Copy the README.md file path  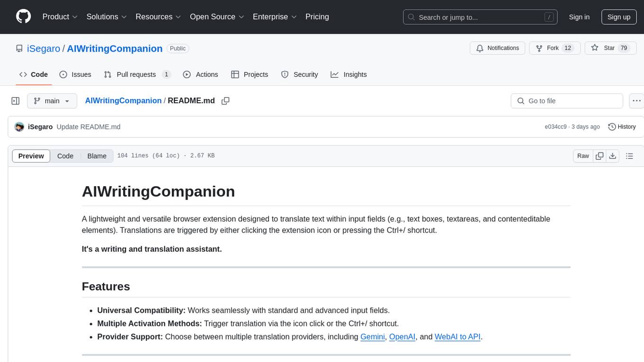226,101
